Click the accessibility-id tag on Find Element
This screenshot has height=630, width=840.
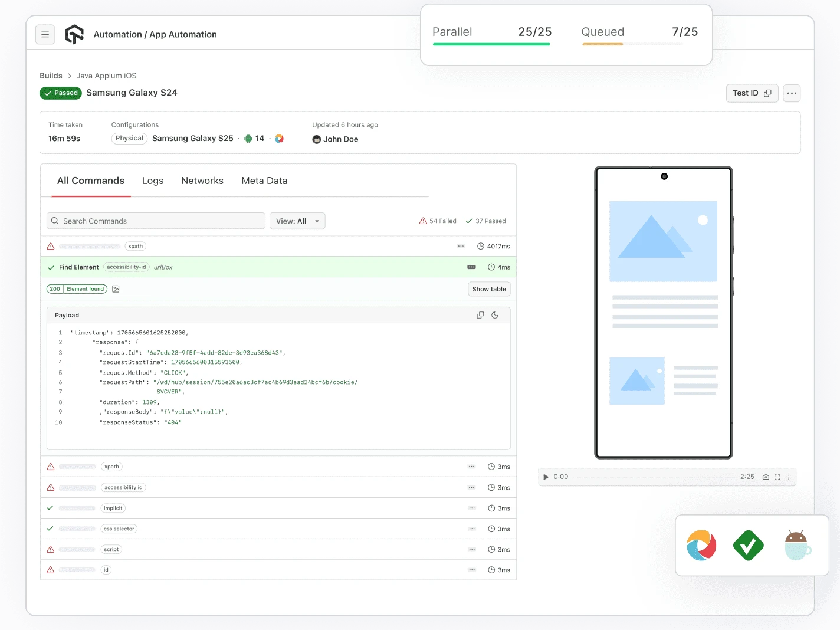(126, 267)
